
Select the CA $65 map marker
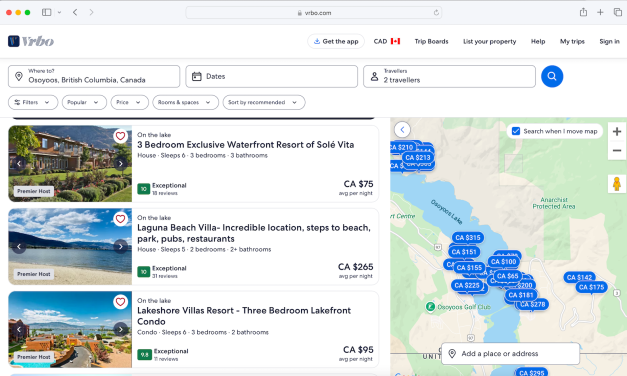507,276
